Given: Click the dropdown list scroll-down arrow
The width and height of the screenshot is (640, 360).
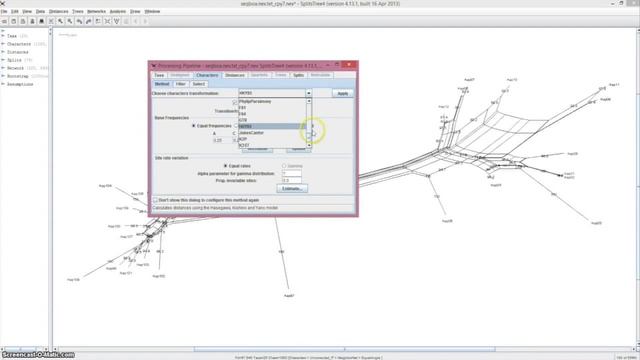Looking at the screenshot, I should [x=309, y=145].
